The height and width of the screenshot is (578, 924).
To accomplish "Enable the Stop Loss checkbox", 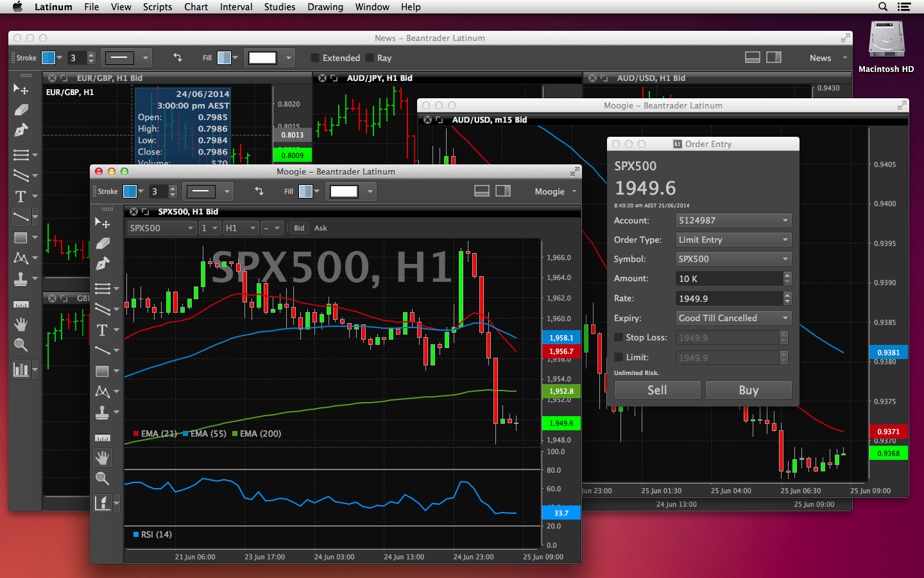I will click(x=619, y=337).
